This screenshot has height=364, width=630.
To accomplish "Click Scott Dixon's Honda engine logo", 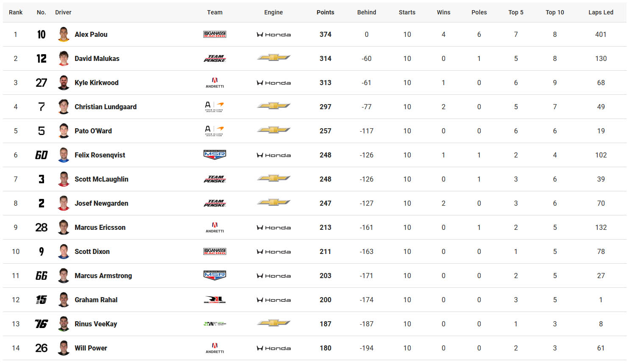I will point(274,252).
